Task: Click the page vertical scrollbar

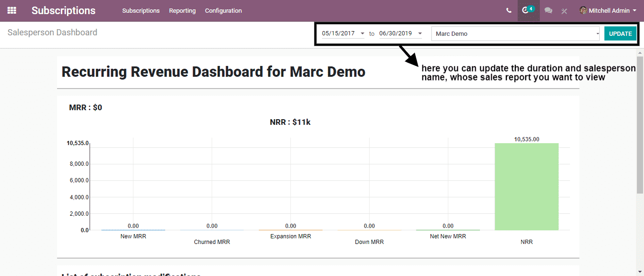Action: coord(640,125)
